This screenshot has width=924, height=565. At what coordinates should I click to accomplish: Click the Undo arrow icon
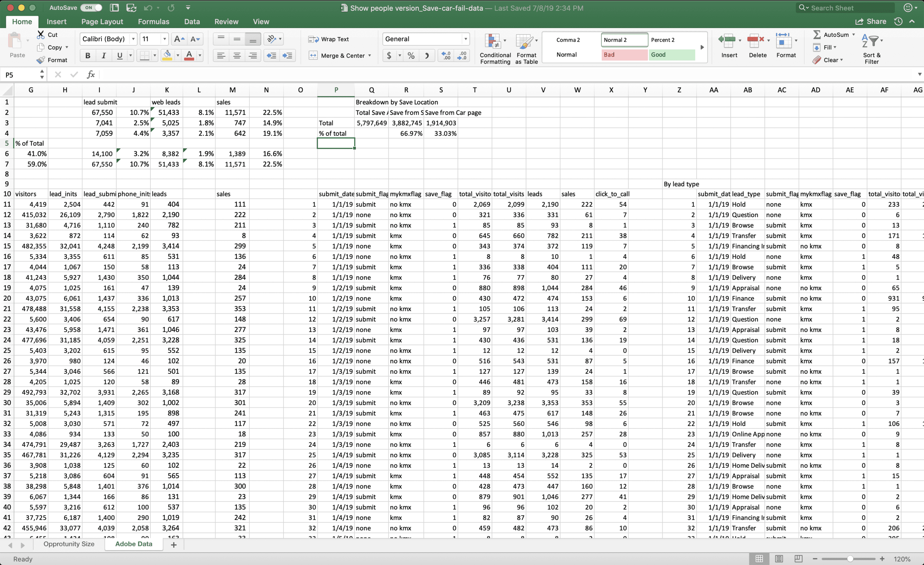[148, 8]
